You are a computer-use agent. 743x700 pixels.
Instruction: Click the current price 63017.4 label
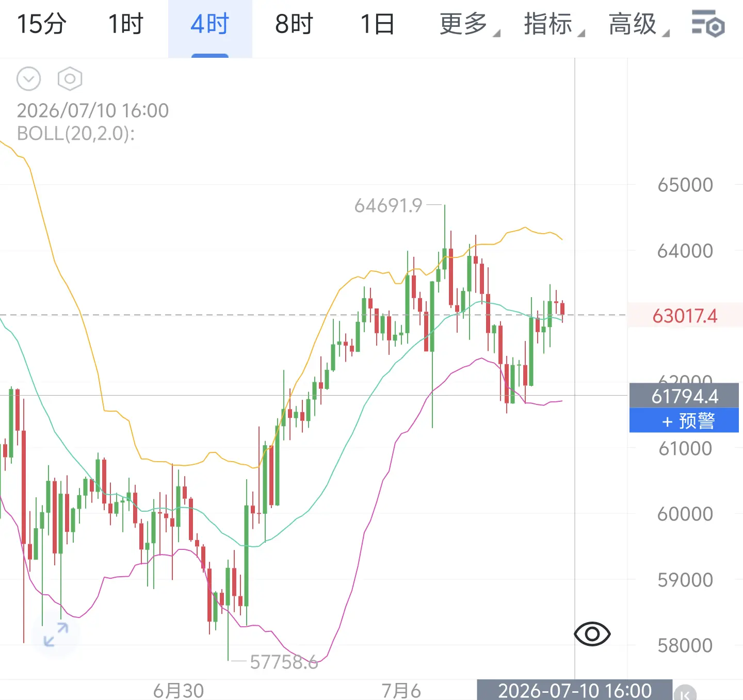point(685,315)
